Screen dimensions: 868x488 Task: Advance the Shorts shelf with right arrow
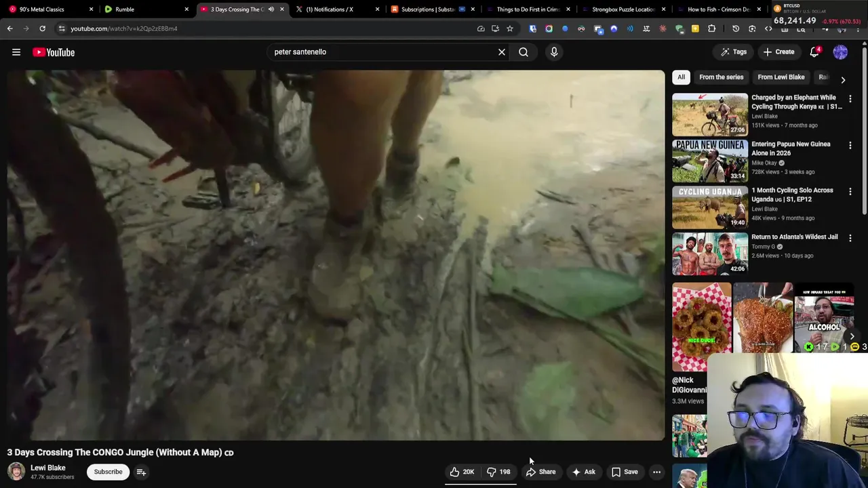pos(852,336)
